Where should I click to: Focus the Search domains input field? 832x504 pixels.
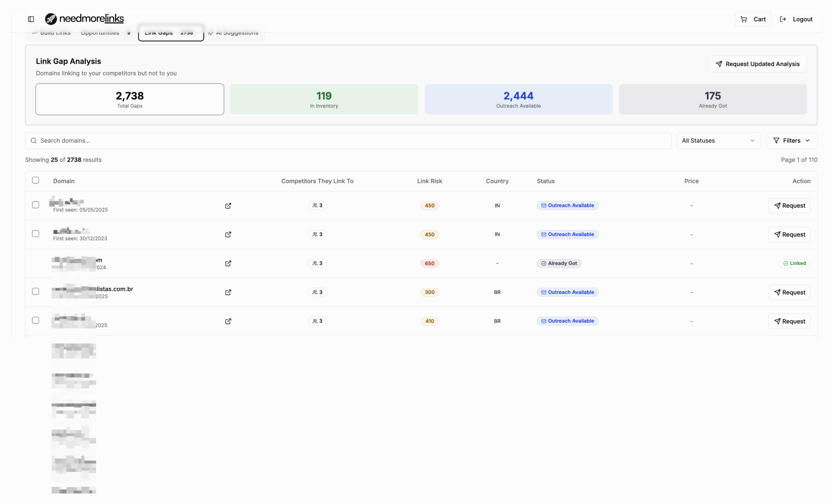tap(348, 140)
